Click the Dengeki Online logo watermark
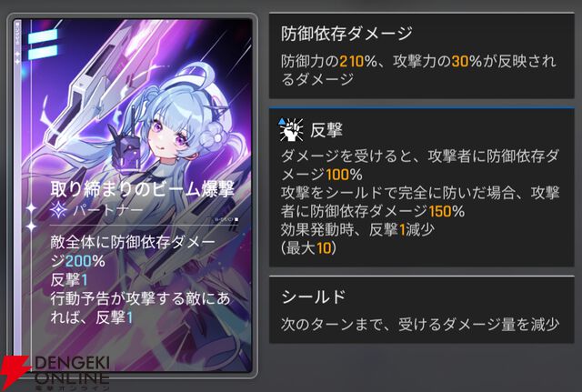The width and height of the screenshot is (582, 392). [x=55, y=373]
